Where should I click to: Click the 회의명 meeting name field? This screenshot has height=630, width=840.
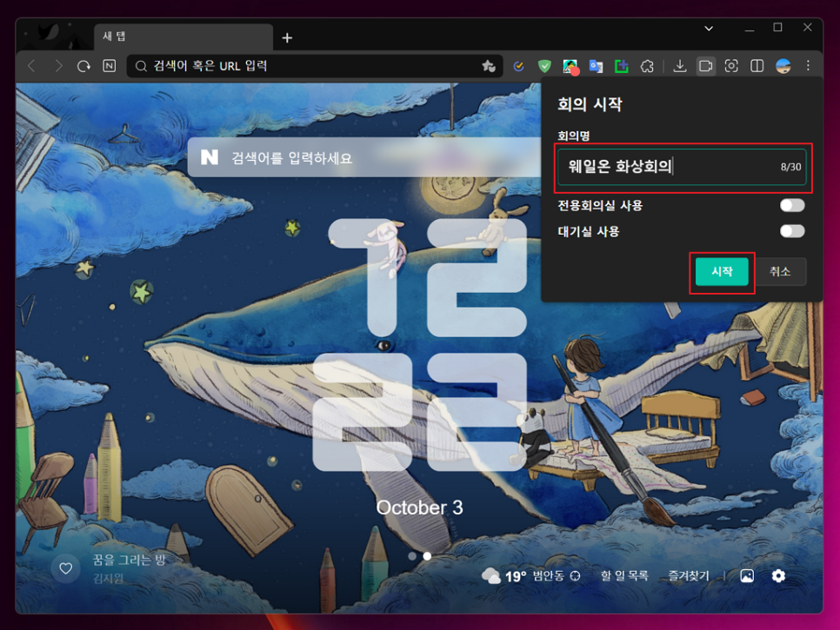[682, 167]
